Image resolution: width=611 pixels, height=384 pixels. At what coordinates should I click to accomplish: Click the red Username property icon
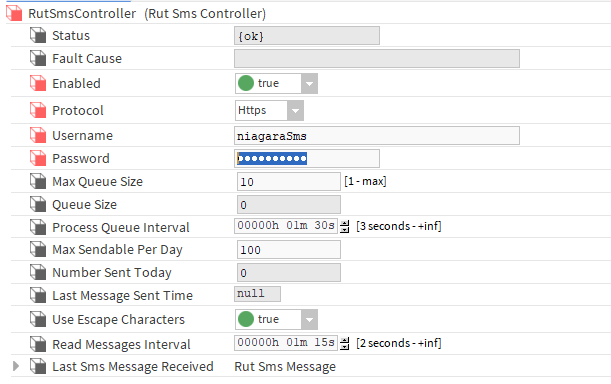tap(38, 135)
